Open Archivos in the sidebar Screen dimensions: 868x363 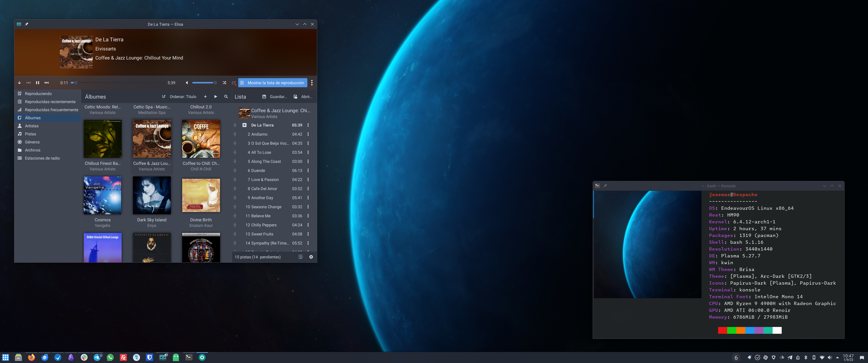coord(47,150)
